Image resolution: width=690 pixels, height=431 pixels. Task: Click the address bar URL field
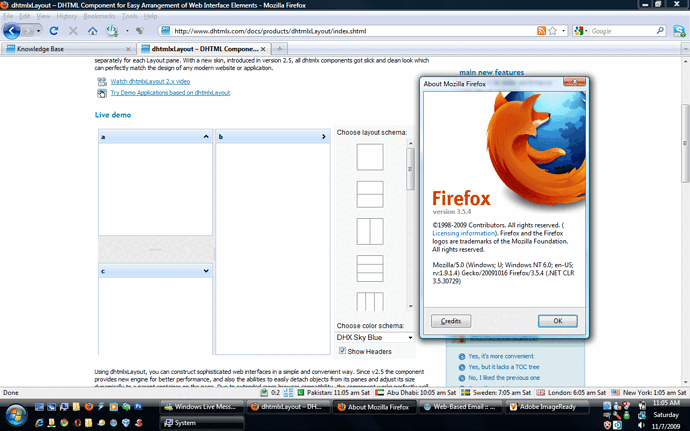click(x=354, y=31)
